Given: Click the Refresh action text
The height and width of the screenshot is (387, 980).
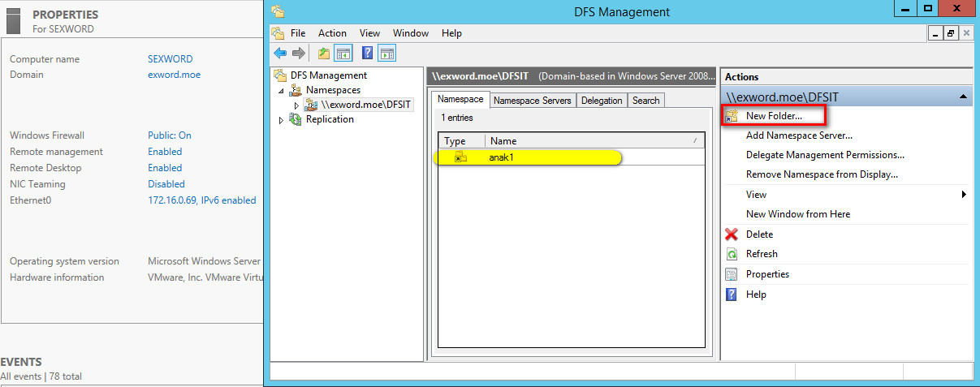Looking at the screenshot, I should coord(762,254).
